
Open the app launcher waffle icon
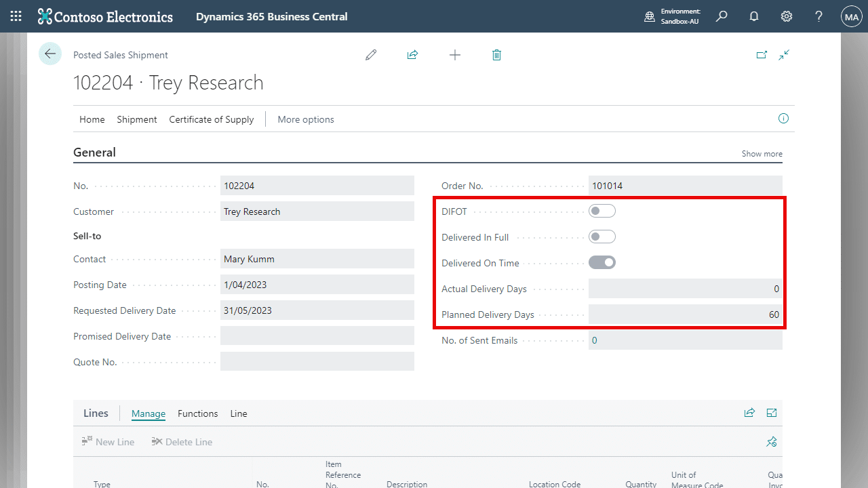(16, 16)
